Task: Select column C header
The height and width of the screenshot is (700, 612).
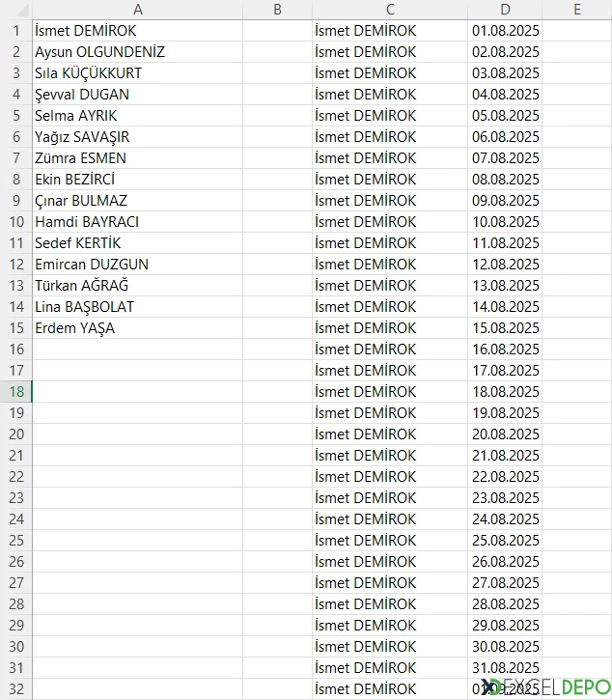Action: (390, 10)
